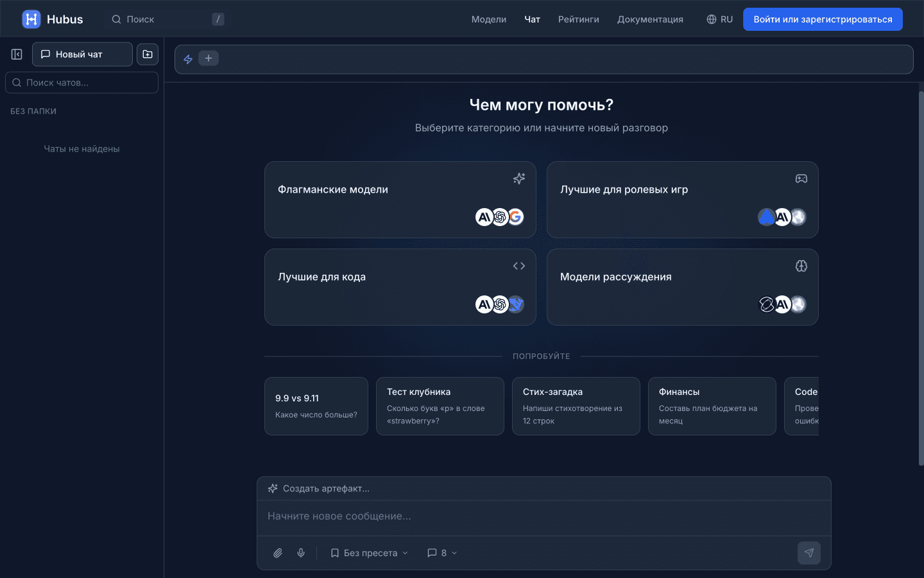The image size is (924, 578).
Task: Focus the Начните новое сообщение message box
Action: point(544,516)
